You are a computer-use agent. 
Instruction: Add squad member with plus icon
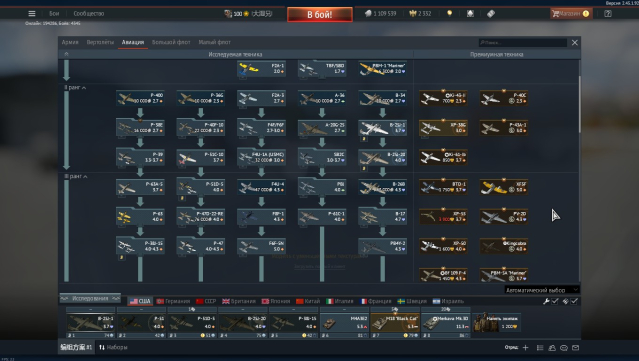pos(525,348)
